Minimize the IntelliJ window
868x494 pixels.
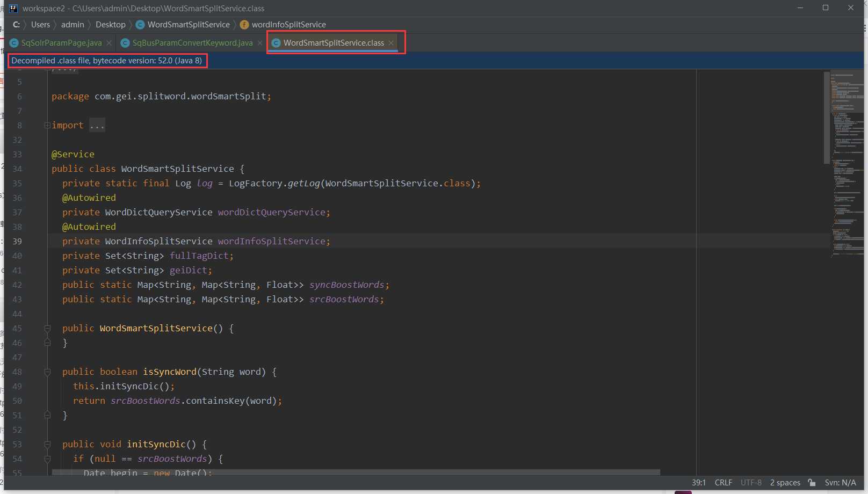tap(800, 8)
